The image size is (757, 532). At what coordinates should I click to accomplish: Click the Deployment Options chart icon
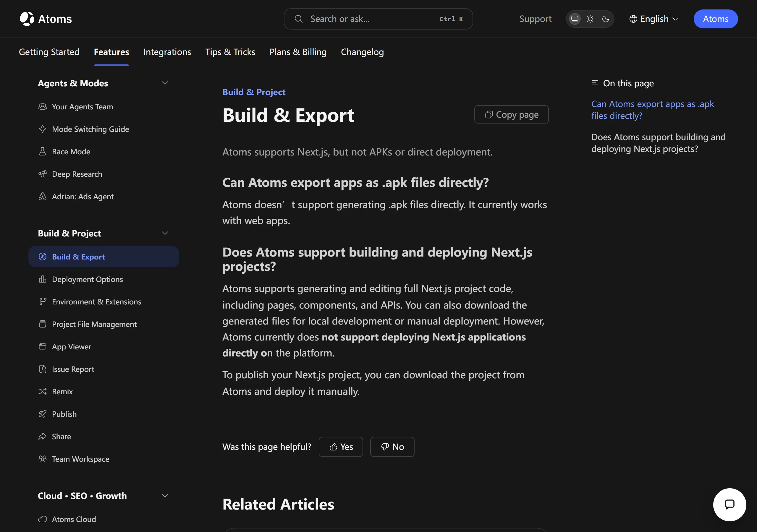(43, 279)
